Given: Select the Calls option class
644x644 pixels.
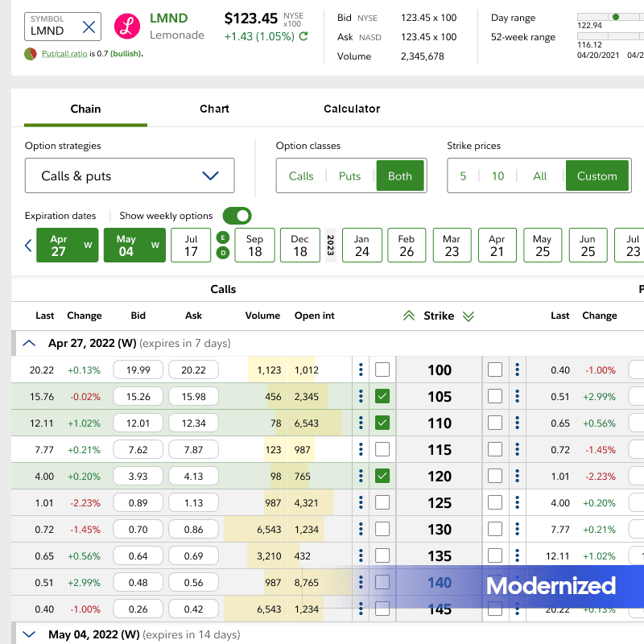Looking at the screenshot, I should (301, 175).
